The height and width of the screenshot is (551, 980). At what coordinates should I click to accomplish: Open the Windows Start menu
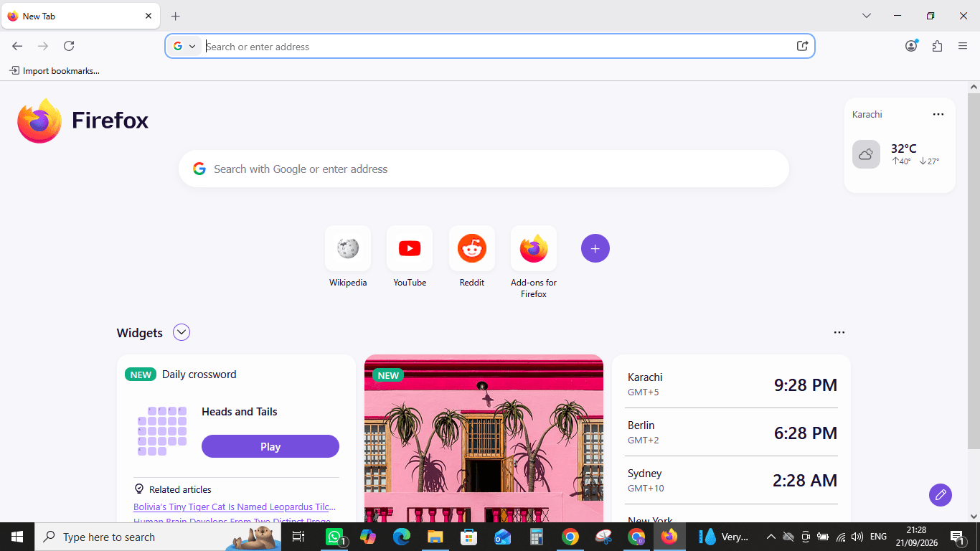[17, 537]
